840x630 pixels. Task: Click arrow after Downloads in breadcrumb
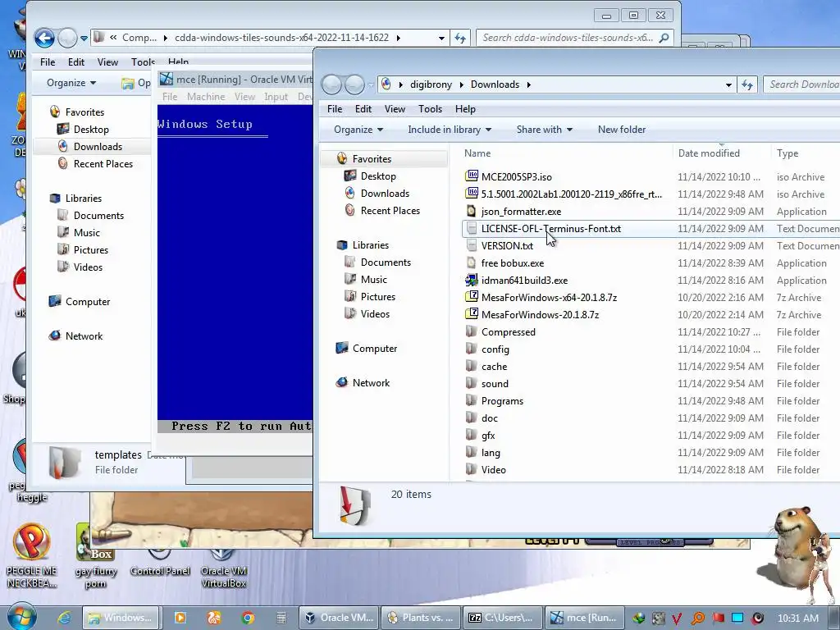(x=529, y=84)
